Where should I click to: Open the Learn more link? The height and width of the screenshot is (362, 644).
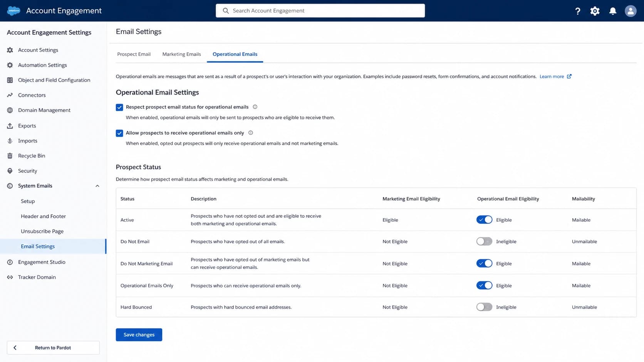[x=552, y=77]
